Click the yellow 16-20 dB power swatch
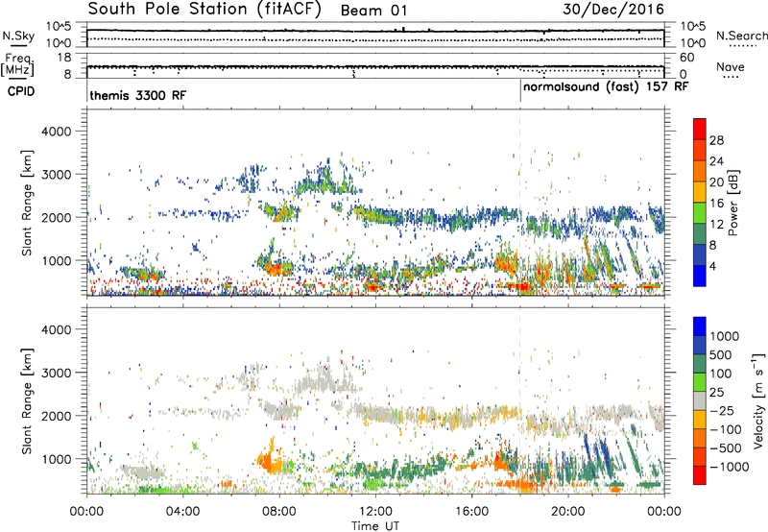This screenshot has height=532, width=768. (x=700, y=192)
